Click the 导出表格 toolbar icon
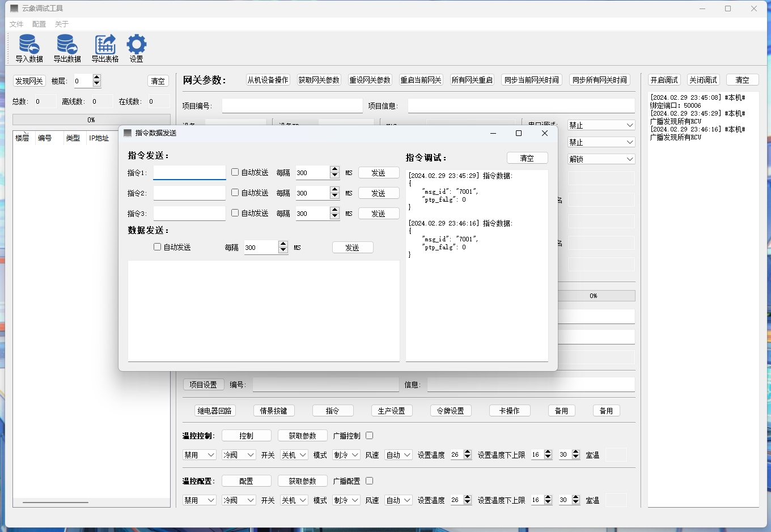The height and width of the screenshot is (532, 771). (x=105, y=48)
